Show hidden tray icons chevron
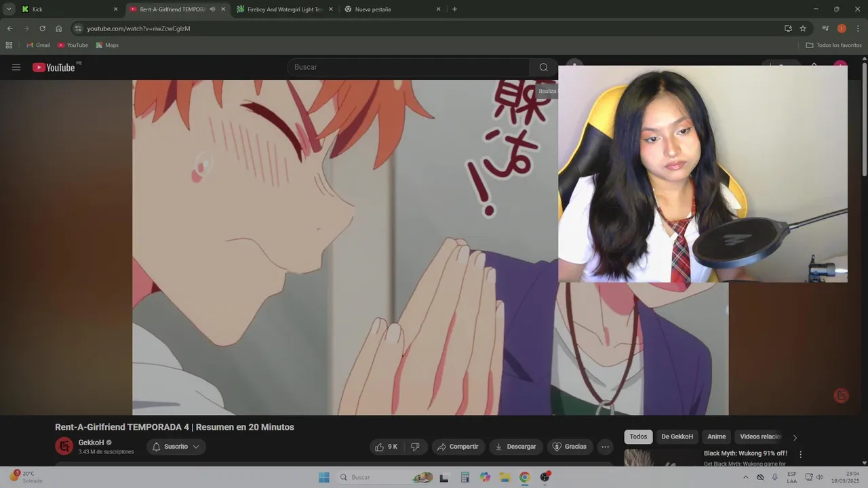 [x=746, y=477]
